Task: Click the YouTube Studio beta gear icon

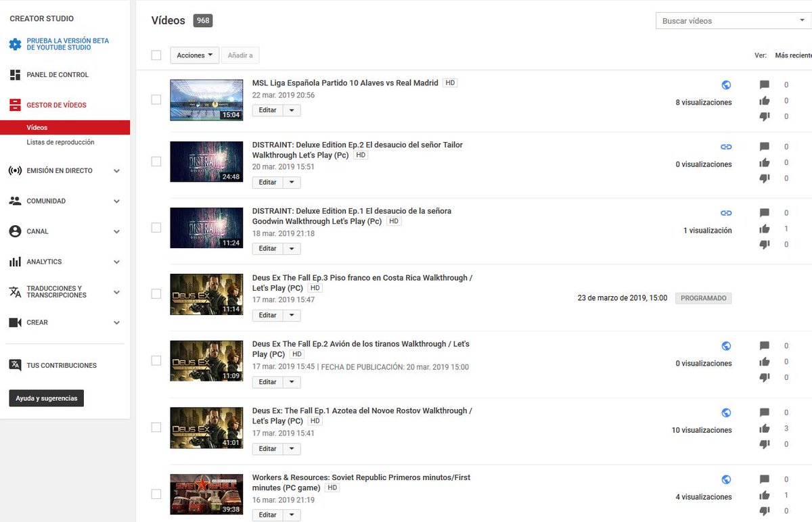Action: click(x=15, y=45)
